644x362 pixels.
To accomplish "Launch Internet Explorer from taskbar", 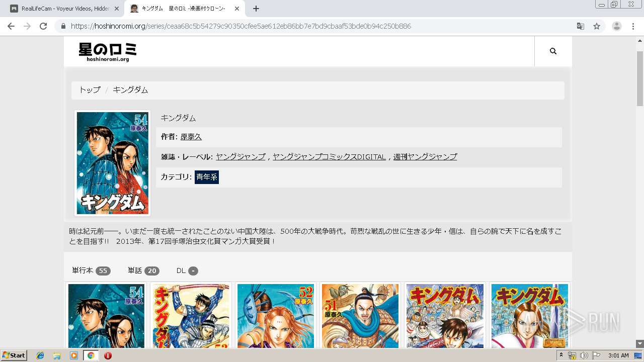I will click(40, 355).
